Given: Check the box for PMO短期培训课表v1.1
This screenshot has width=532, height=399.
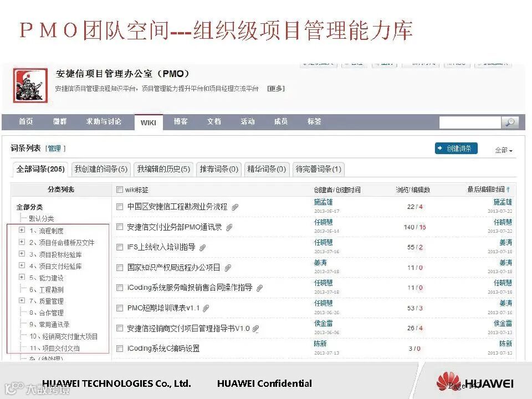Looking at the screenshot, I should (120, 308).
